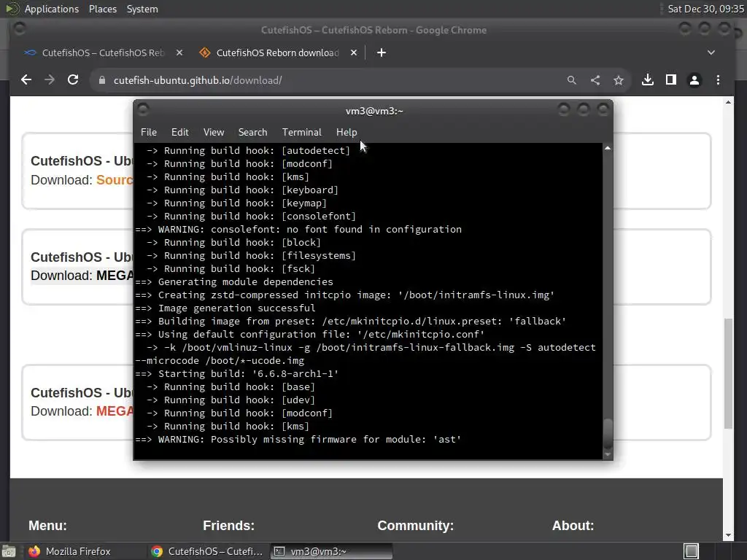The image size is (747, 560).
Task: Open the Places menu
Action: point(103,9)
